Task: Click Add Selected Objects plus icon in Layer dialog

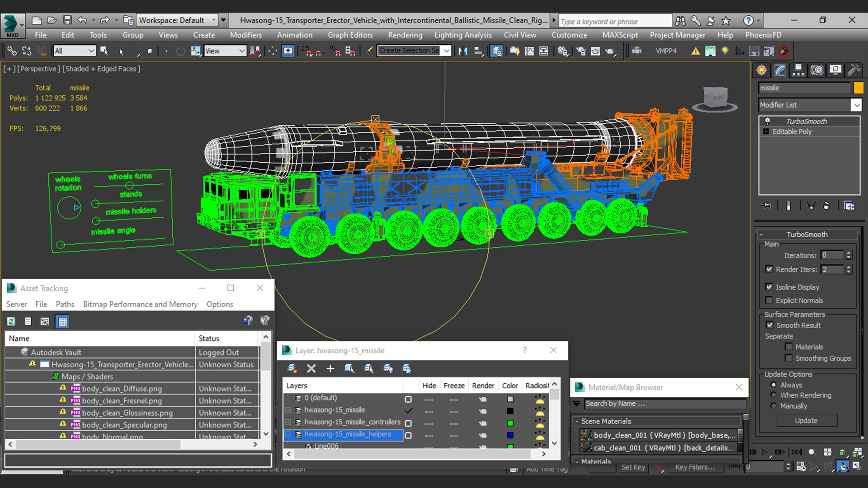Action: click(330, 368)
